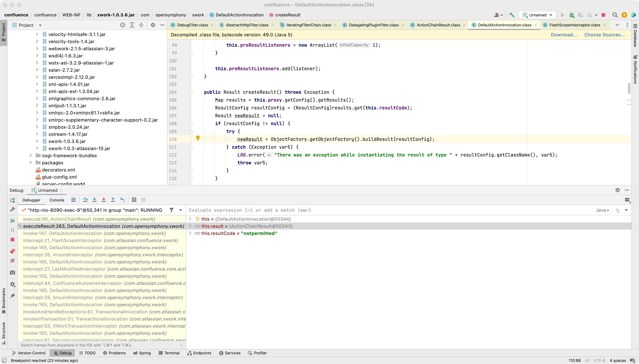This screenshot has width=639, height=364.
Task: Pin tab icon in debug sidebar
Action: coord(12,296)
